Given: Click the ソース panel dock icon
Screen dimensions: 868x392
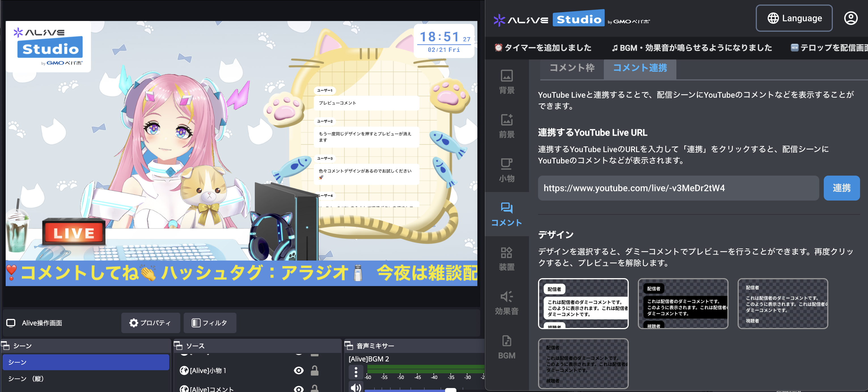Looking at the screenshot, I should (178, 346).
